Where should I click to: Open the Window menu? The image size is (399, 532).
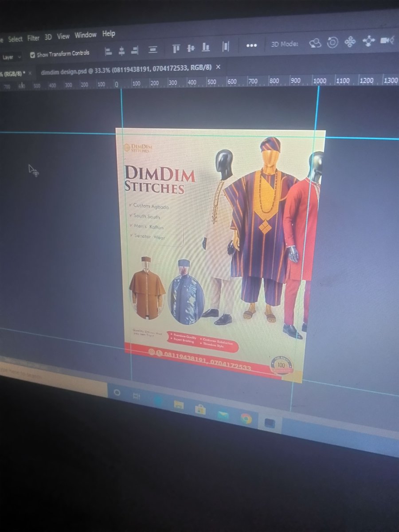pyautogui.click(x=86, y=35)
